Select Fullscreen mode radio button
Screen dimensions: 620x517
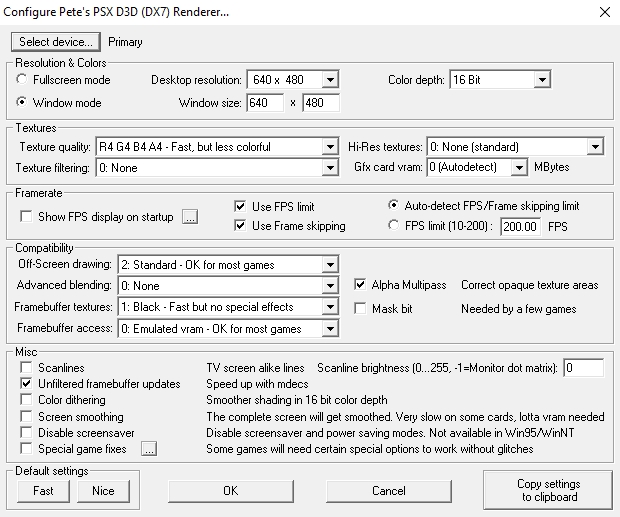pyautogui.click(x=22, y=79)
